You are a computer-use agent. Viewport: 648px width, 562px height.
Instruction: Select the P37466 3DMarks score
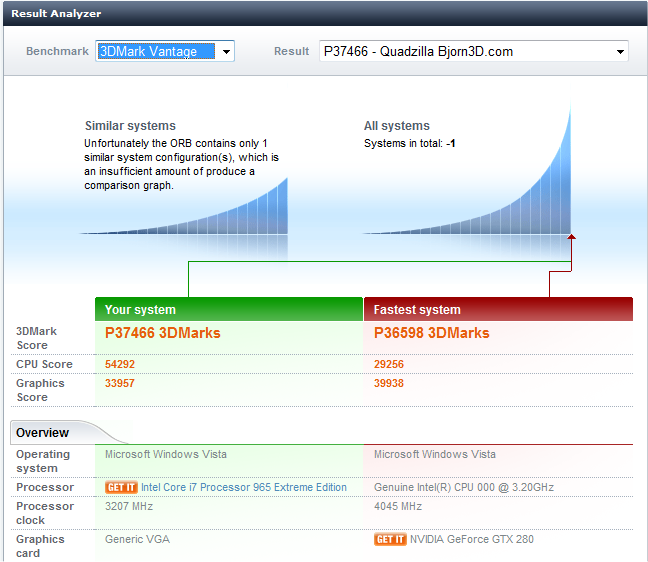tap(163, 333)
